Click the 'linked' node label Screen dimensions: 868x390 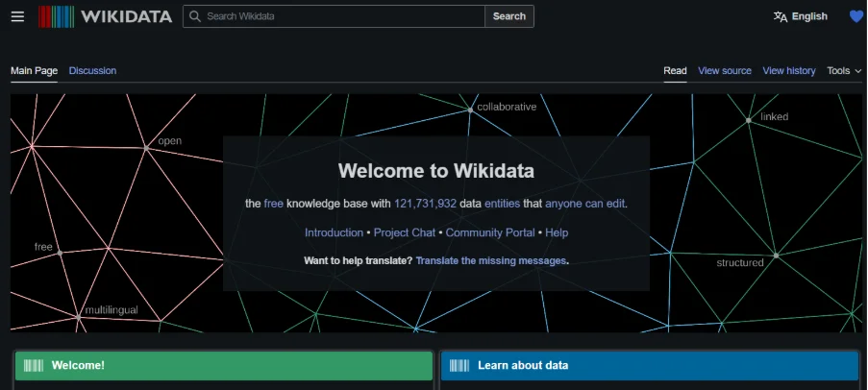774,117
